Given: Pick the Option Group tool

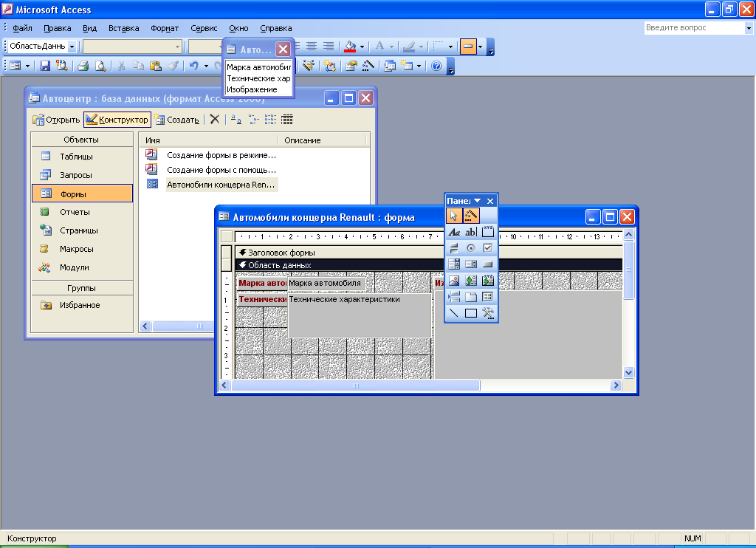Looking at the screenshot, I should pos(488,232).
